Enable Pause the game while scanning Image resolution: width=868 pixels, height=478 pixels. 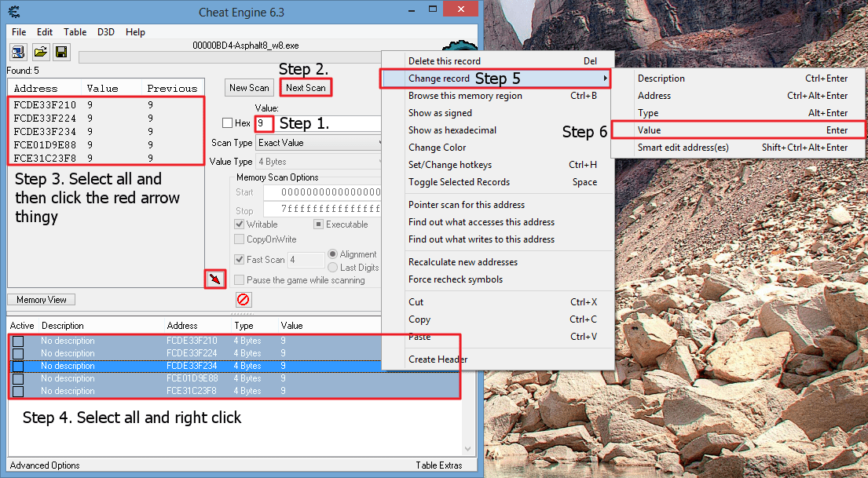point(239,280)
